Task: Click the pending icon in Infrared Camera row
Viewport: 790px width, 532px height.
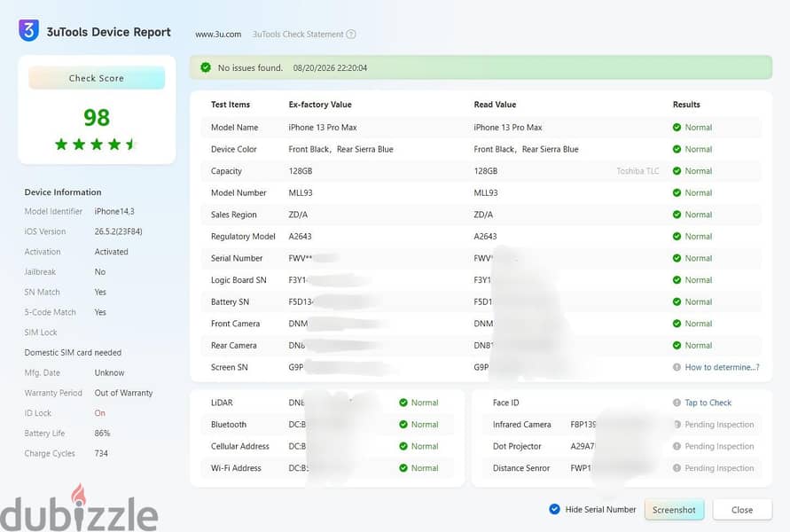Action: (x=677, y=424)
